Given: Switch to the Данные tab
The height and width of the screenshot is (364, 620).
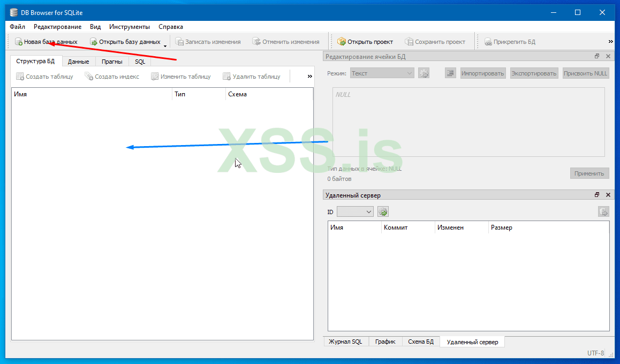Looking at the screenshot, I should coord(78,62).
